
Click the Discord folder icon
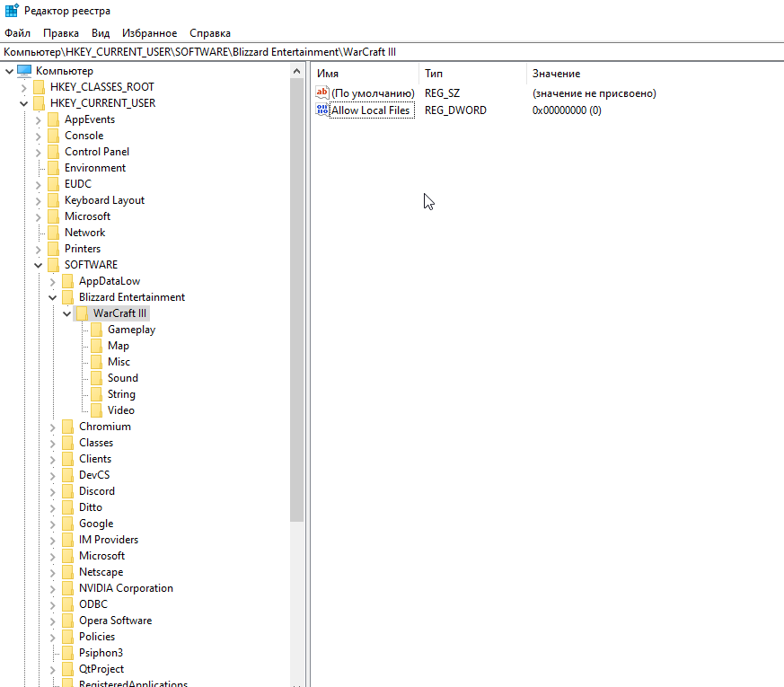click(68, 491)
